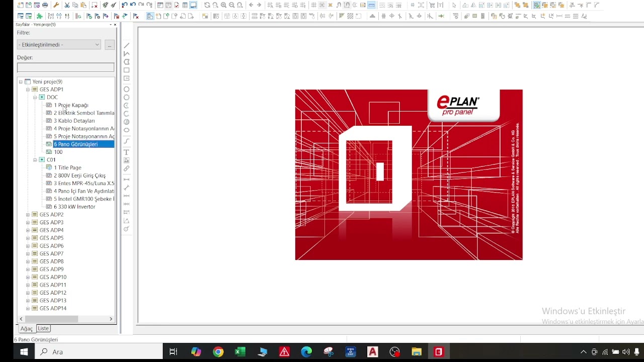Image resolution: width=644 pixels, height=362 pixels.
Task: Open Microsoft Edge from the taskbar
Action: 306,352
